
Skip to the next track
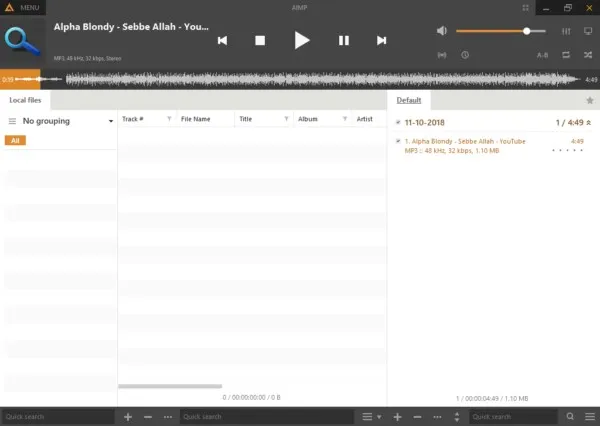click(x=381, y=40)
